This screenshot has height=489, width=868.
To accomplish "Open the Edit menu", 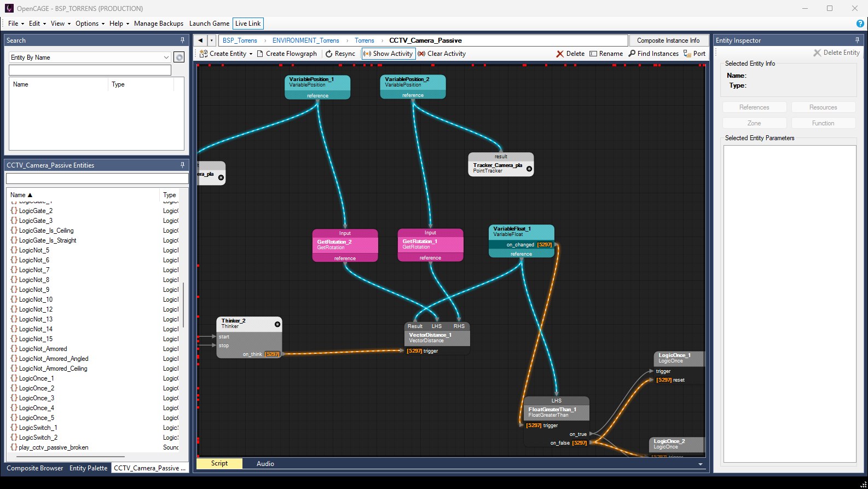I will (x=37, y=24).
